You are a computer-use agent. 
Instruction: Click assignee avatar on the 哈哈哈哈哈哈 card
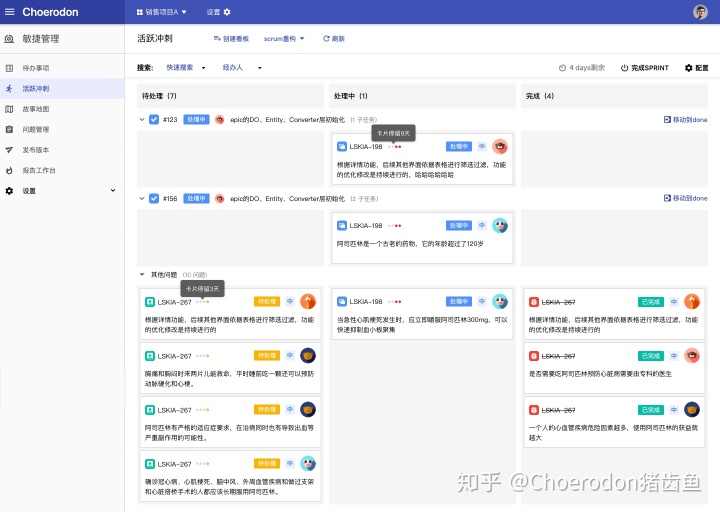(x=500, y=146)
